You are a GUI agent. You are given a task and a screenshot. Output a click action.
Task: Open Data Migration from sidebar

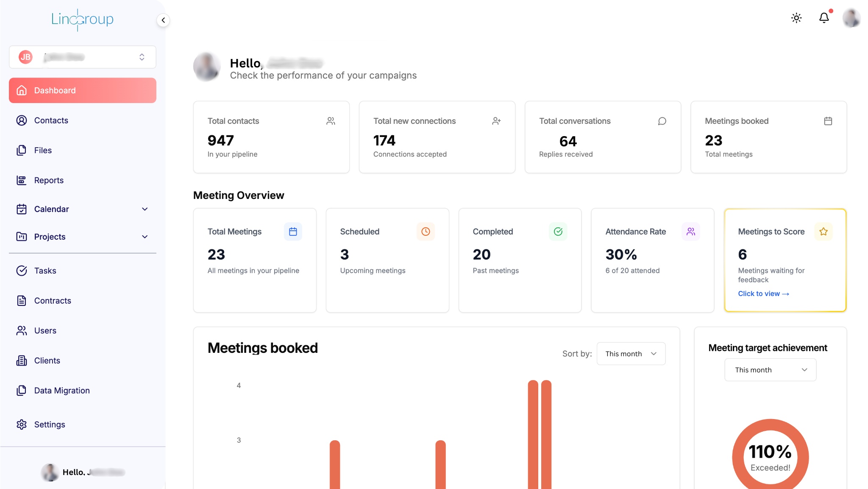62,391
